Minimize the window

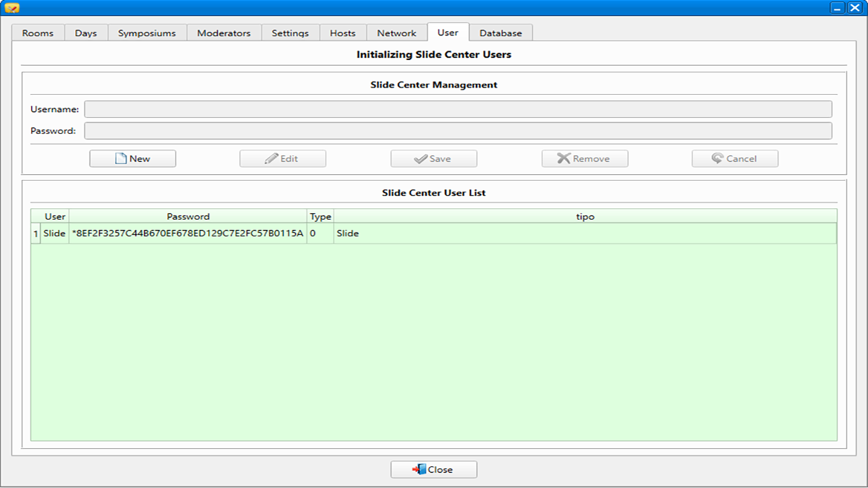point(838,7)
